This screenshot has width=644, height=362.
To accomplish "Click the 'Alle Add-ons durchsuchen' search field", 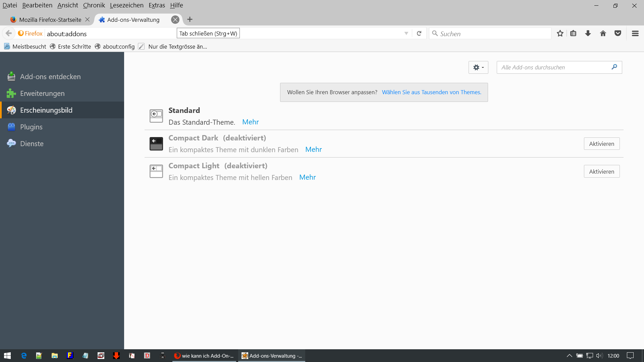I will (x=553, y=67).
